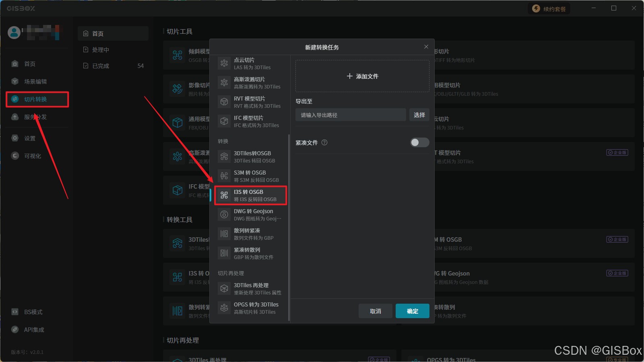Click 添加文件 to add a file
This screenshot has width=644, height=362.
(x=362, y=76)
